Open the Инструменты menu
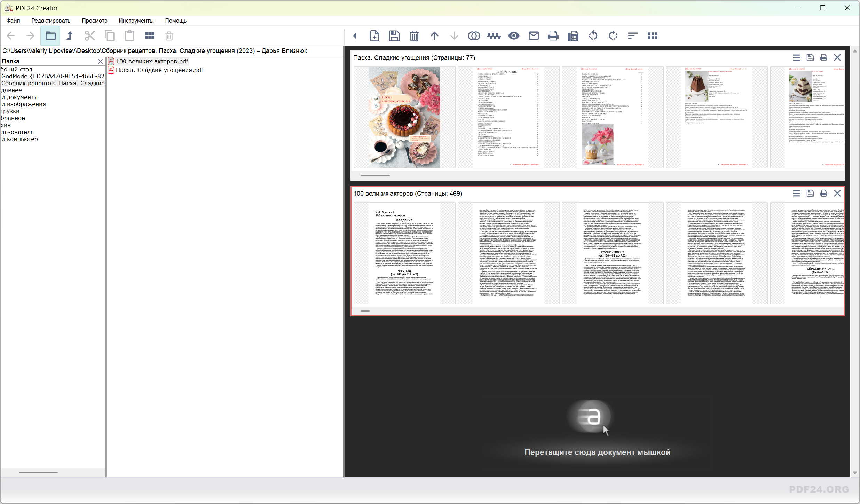The height and width of the screenshot is (504, 860). point(136,21)
